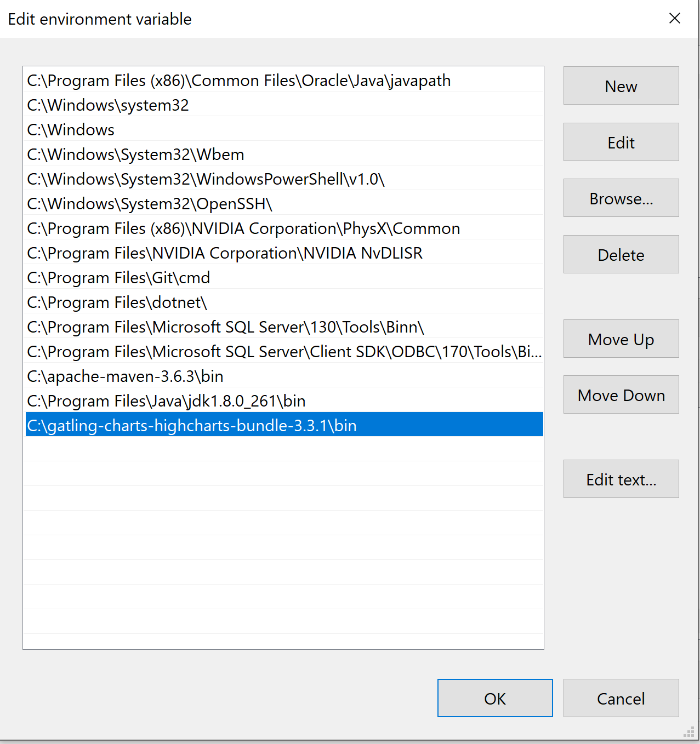Move the selected entry down
700x744 pixels.
click(621, 394)
